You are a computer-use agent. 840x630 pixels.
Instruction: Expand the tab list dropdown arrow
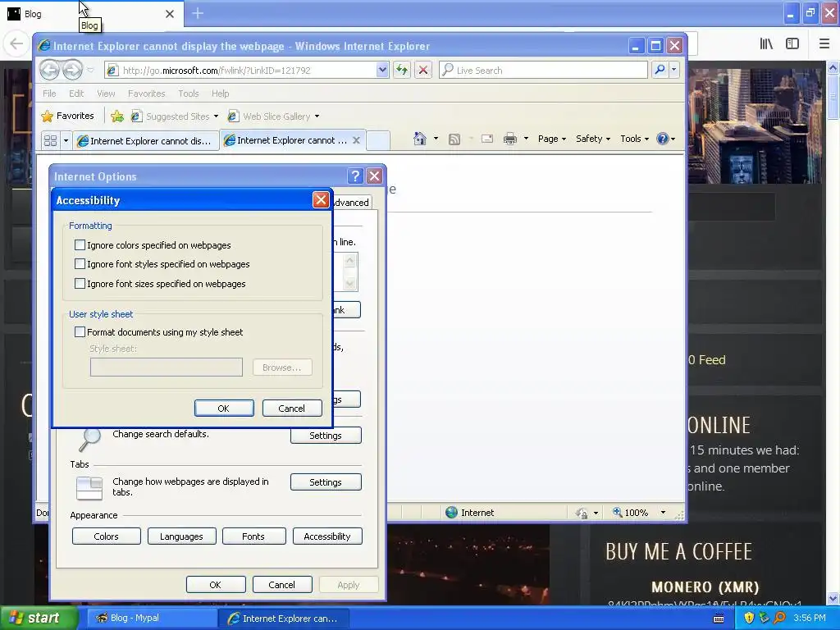click(x=66, y=140)
